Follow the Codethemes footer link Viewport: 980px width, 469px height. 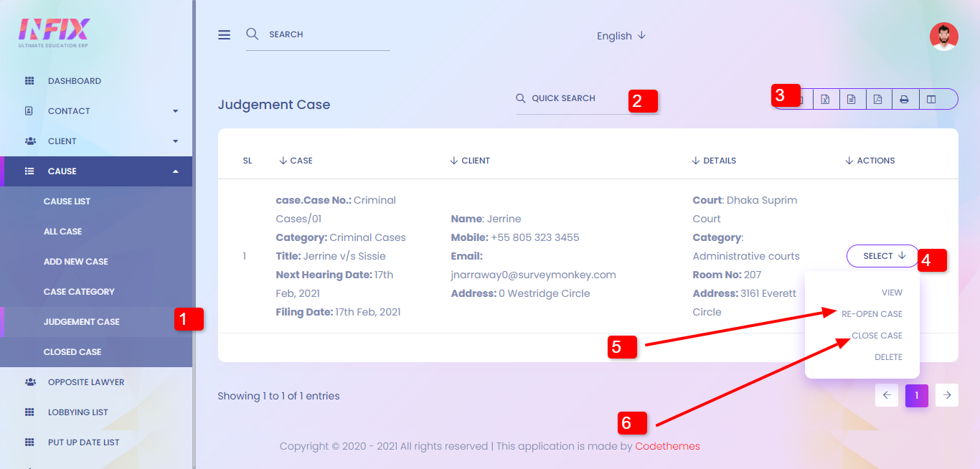click(x=667, y=446)
